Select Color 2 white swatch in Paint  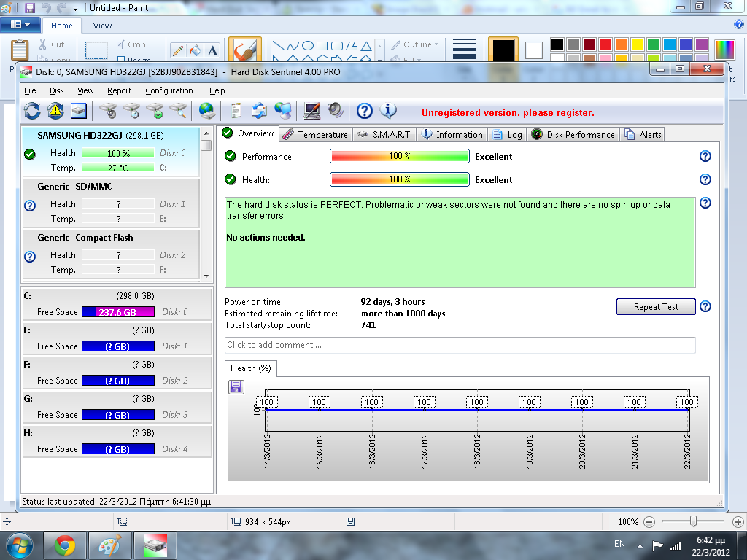(533, 50)
